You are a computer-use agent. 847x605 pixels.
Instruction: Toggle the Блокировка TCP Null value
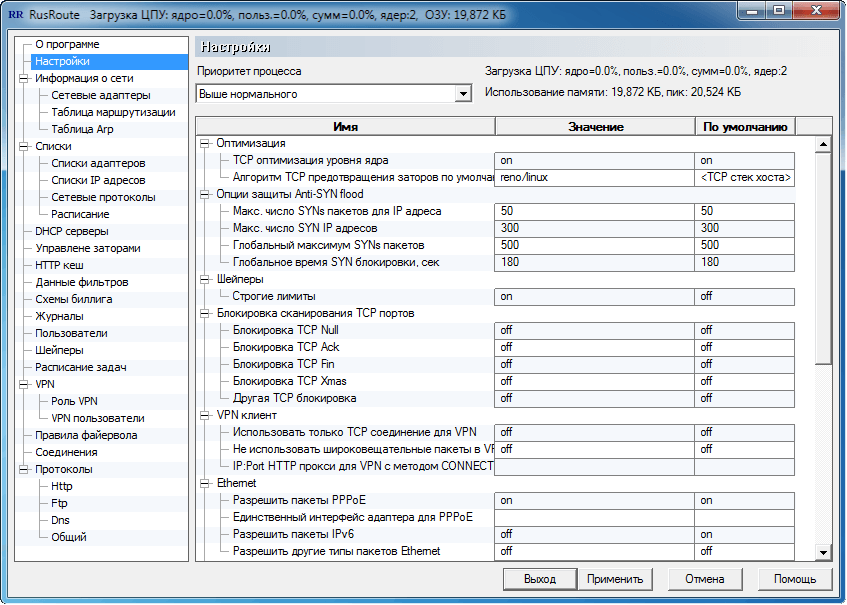point(594,331)
